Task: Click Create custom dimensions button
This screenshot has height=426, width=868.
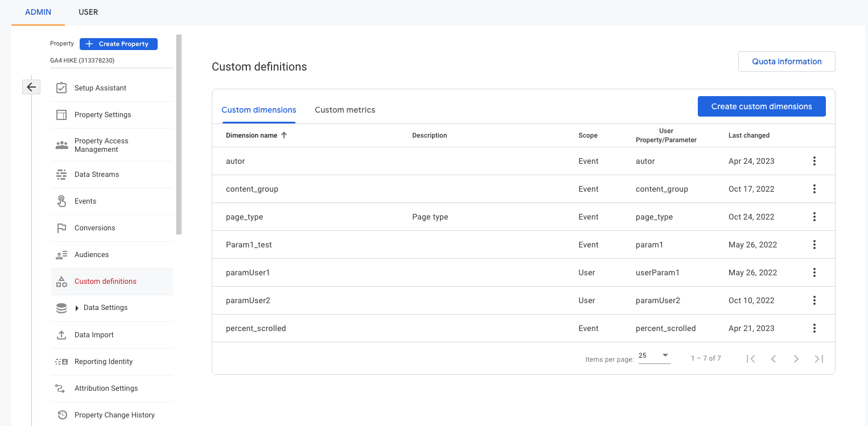Action: tap(762, 106)
